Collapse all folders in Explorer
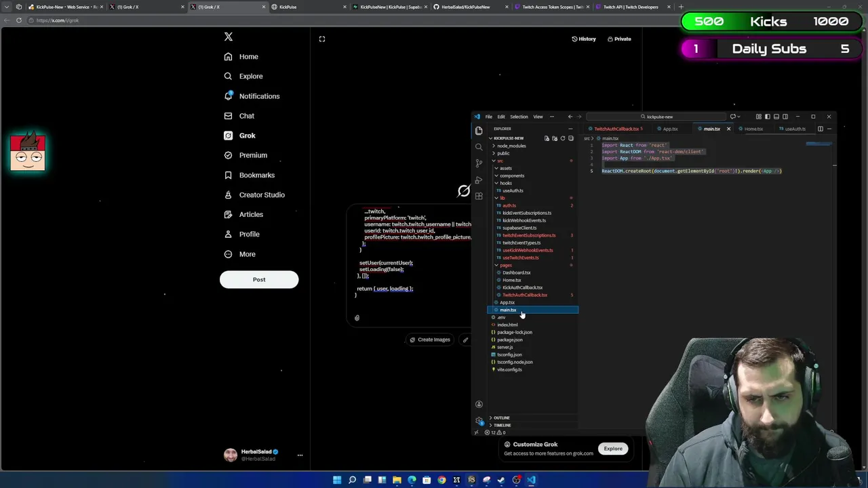This screenshot has height=488, width=868. (x=571, y=138)
